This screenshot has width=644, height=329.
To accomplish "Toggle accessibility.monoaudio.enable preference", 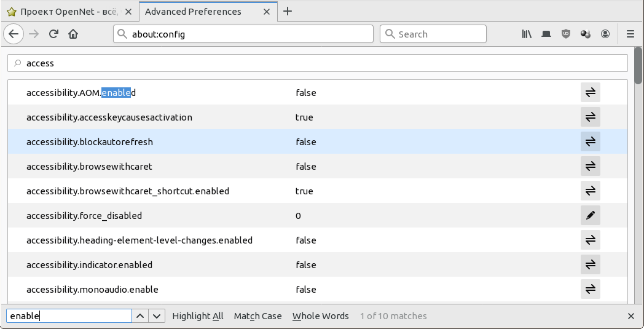I will point(590,290).
